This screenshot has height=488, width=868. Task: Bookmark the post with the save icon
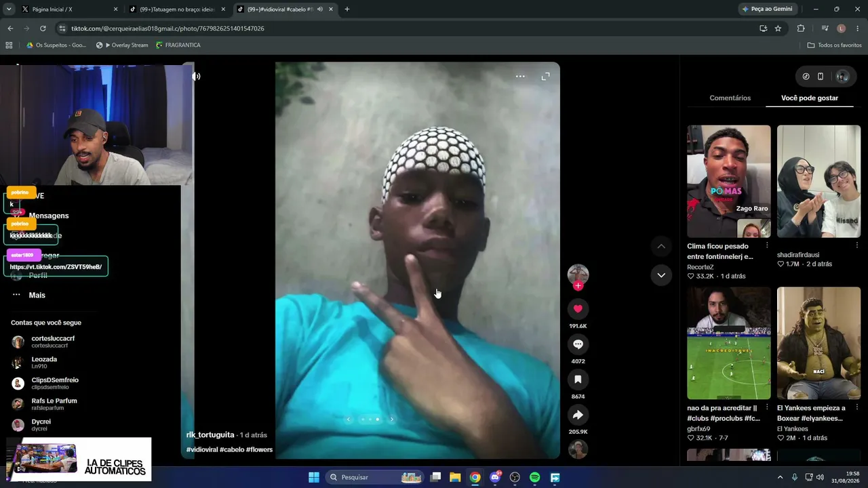coord(578,380)
